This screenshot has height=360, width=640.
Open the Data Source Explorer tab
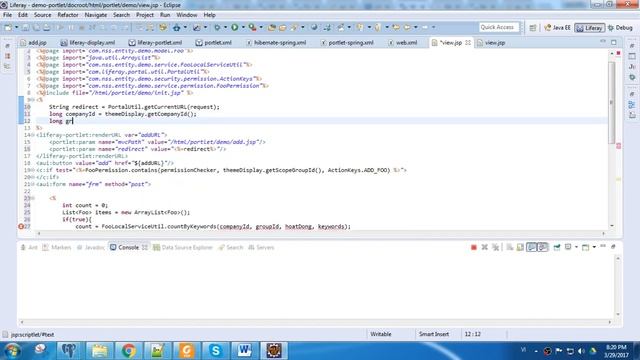click(x=183, y=247)
